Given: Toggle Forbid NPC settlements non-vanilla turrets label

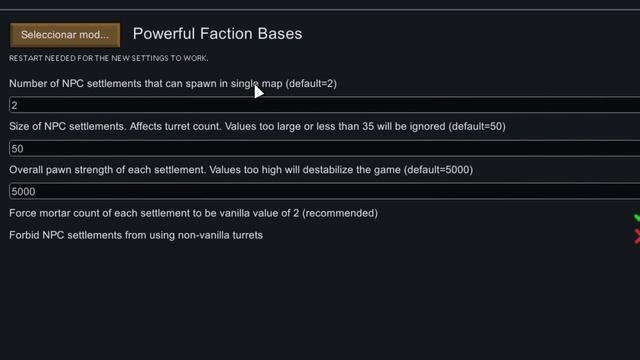Looking at the screenshot, I should (136, 235).
